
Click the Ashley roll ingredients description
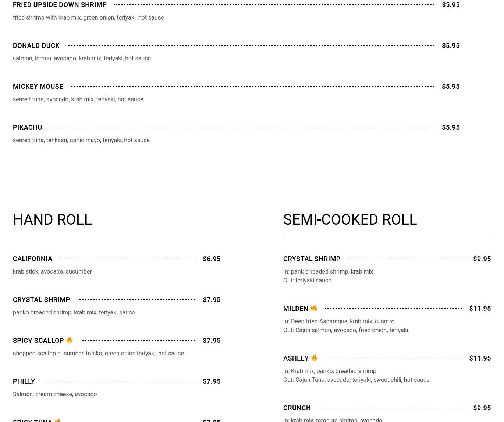[x=356, y=375]
